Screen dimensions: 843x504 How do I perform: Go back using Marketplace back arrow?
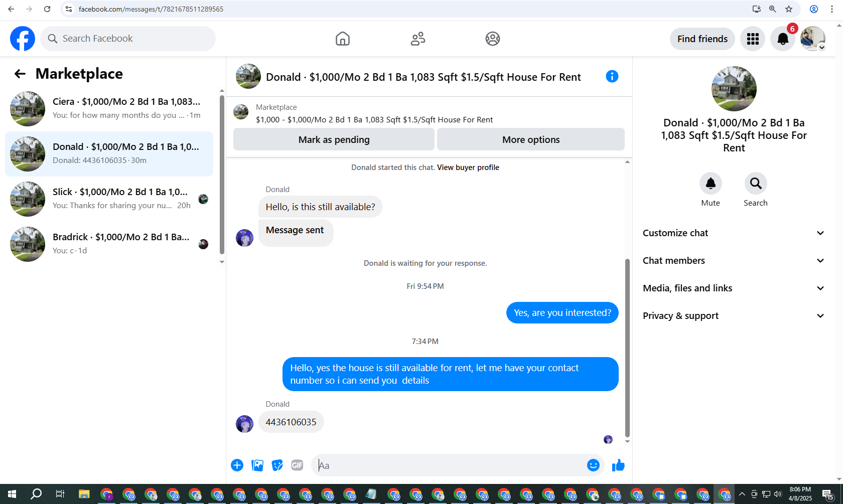pyautogui.click(x=20, y=74)
